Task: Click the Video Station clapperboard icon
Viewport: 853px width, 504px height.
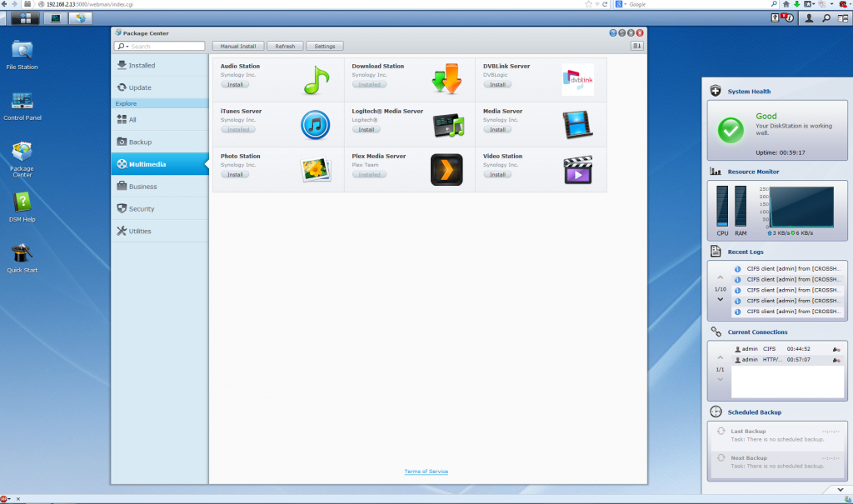Action: point(578,170)
